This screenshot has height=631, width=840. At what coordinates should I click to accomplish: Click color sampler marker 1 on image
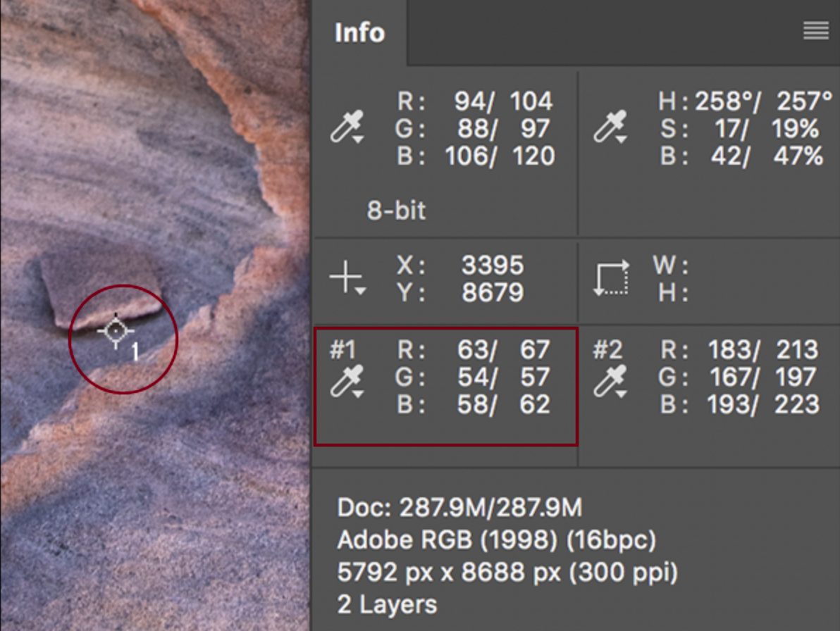pyautogui.click(x=116, y=331)
